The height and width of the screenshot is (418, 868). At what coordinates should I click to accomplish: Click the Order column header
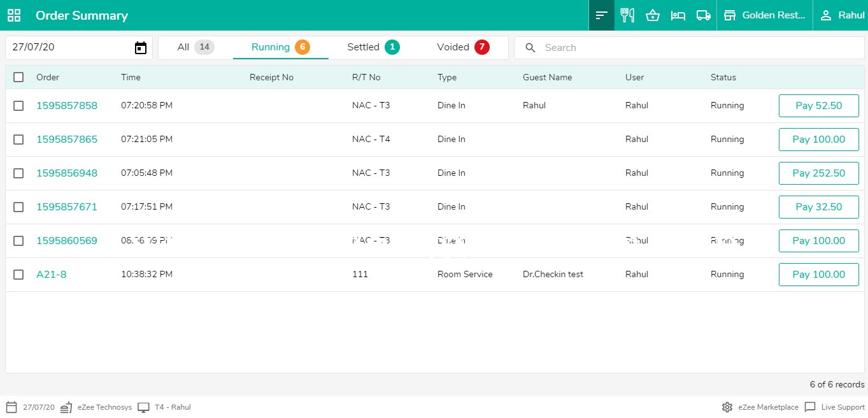pos(48,77)
